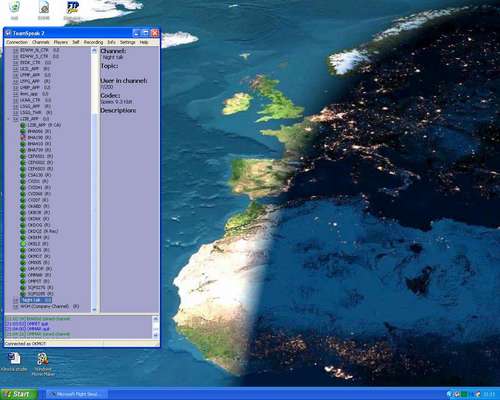500x400 pixels.
Task: Select the player marked (R Rec)
Action: click(x=43, y=231)
